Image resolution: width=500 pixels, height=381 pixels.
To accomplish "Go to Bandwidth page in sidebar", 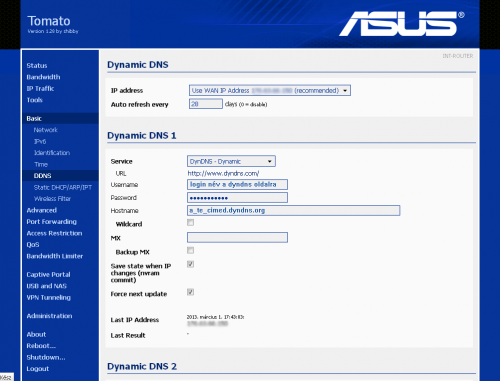I will [43, 77].
